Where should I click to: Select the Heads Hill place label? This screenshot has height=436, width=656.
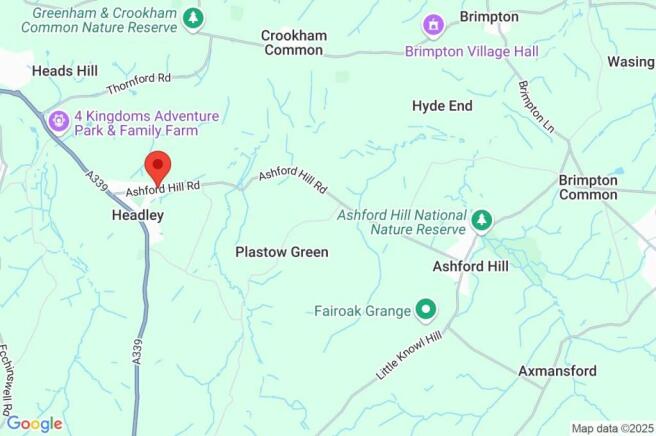point(65,71)
